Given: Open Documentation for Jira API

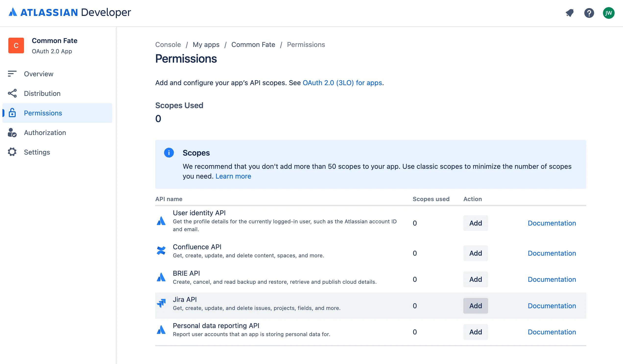Looking at the screenshot, I should [x=552, y=306].
